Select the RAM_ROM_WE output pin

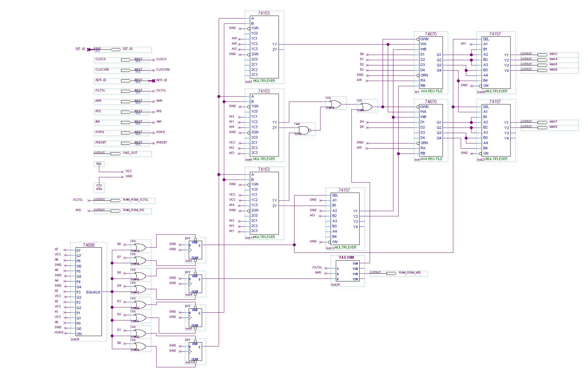click(x=398, y=273)
